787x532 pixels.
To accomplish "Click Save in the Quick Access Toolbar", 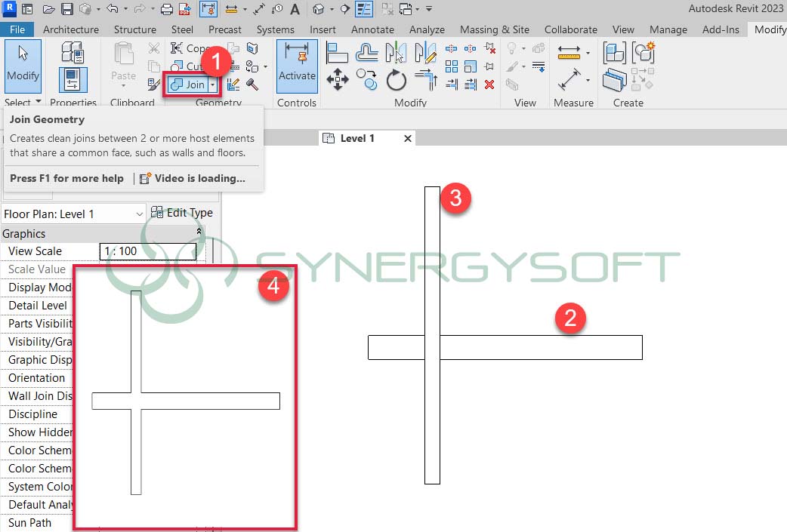I will [66, 8].
